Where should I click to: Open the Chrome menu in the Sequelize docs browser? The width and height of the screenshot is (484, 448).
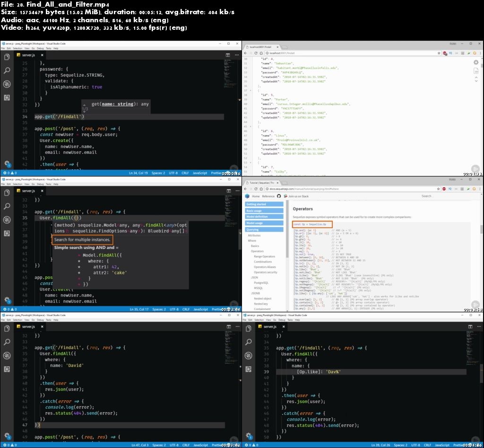click(481, 189)
